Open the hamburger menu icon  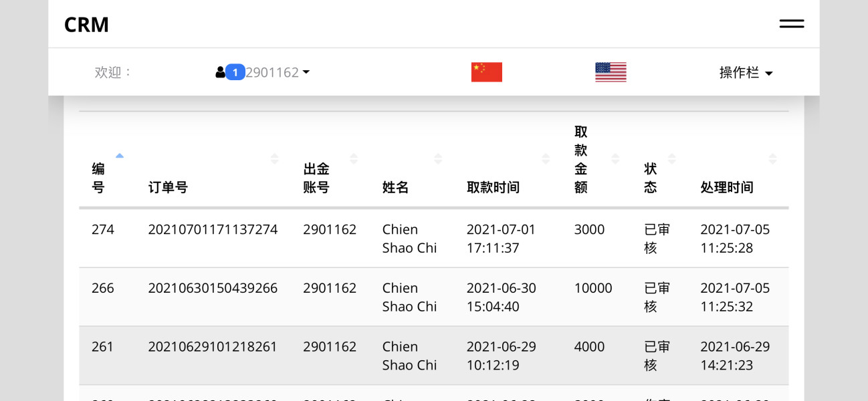(791, 24)
